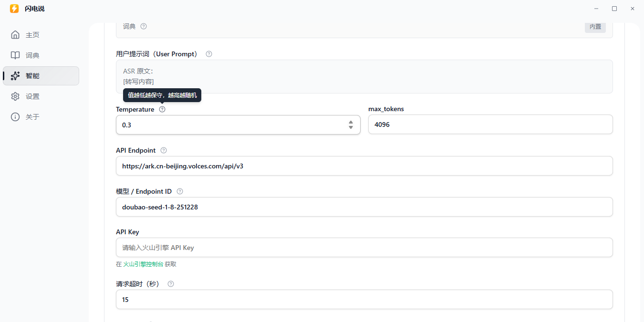The height and width of the screenshot is (322, 644).
Task: Click the 闪电说 lightning app logo
Action: (x=14, y=9)
